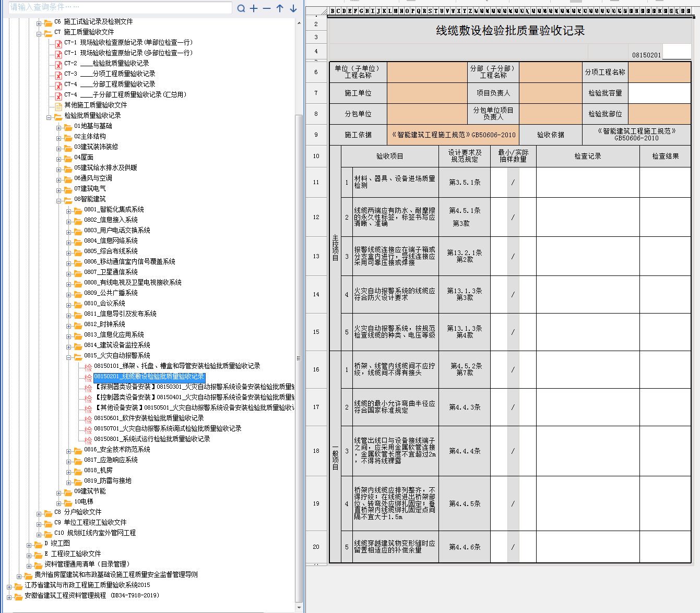Collapse the C7 施工质量验收文件 node
The width and height of the screenshot is (700, 613).
[x=39, y=34]
